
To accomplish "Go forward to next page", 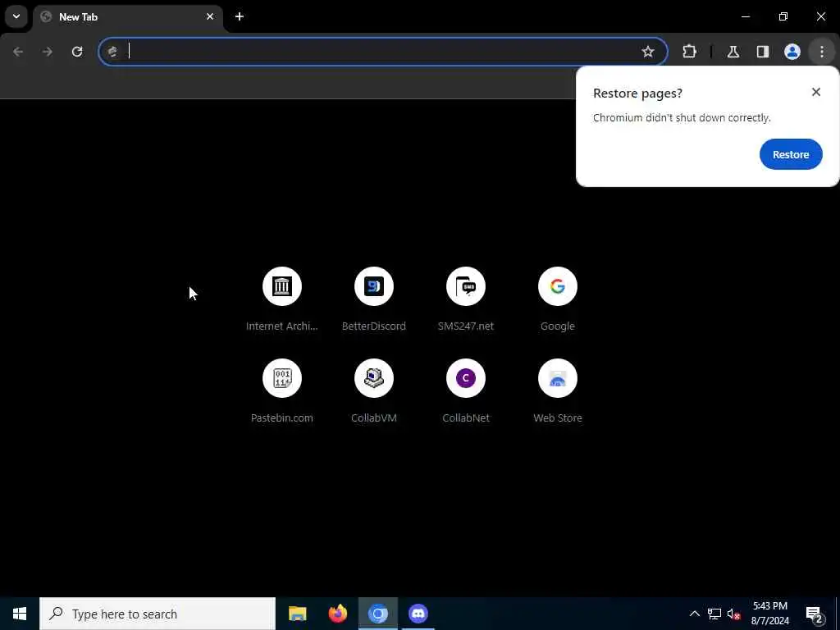I will [x=48, y=52].
